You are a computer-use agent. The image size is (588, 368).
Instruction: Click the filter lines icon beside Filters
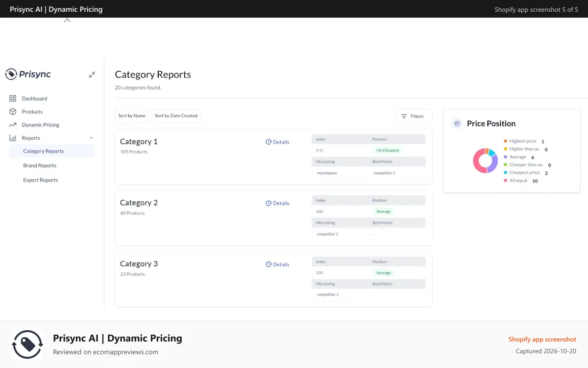(404, 116)
